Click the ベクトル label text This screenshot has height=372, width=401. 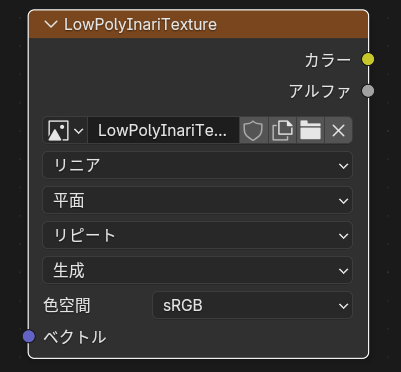click(75, 337)
